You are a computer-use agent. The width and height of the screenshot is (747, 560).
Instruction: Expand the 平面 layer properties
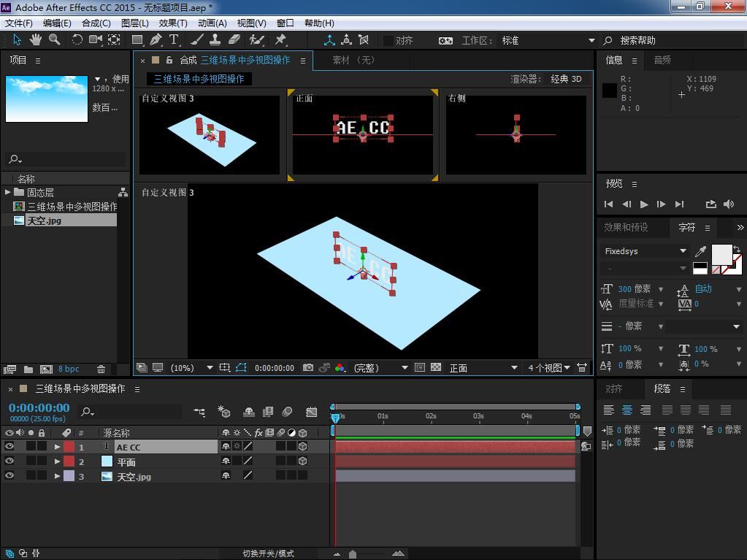(x=57, y=461)
